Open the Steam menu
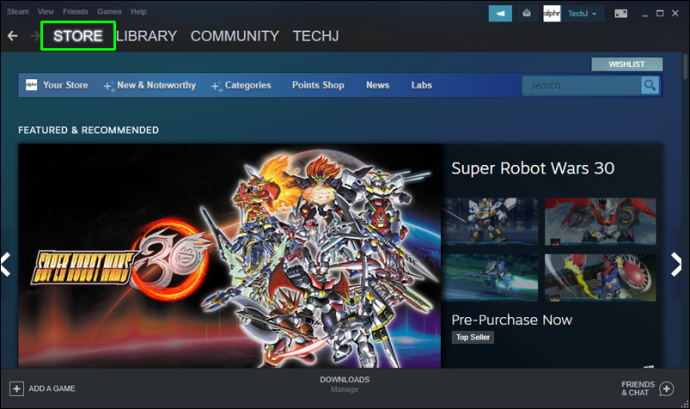 (18, 11)
